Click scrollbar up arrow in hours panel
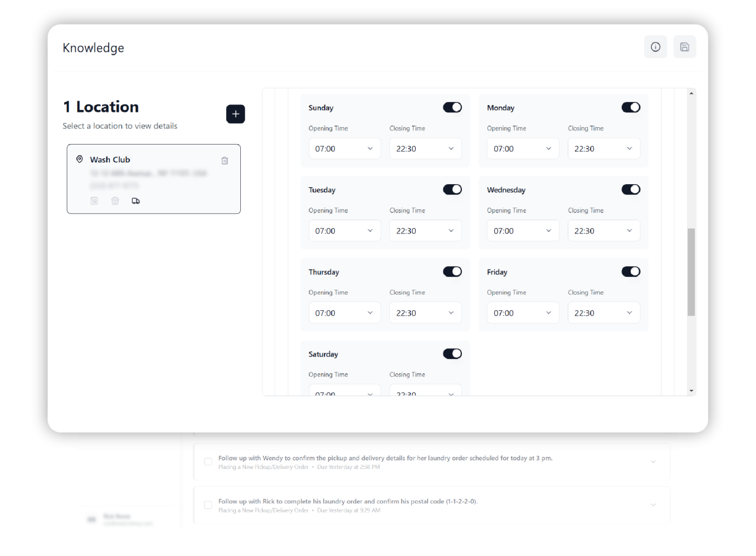The width and height of the screenshot is (756, 556). click(691, 93)
